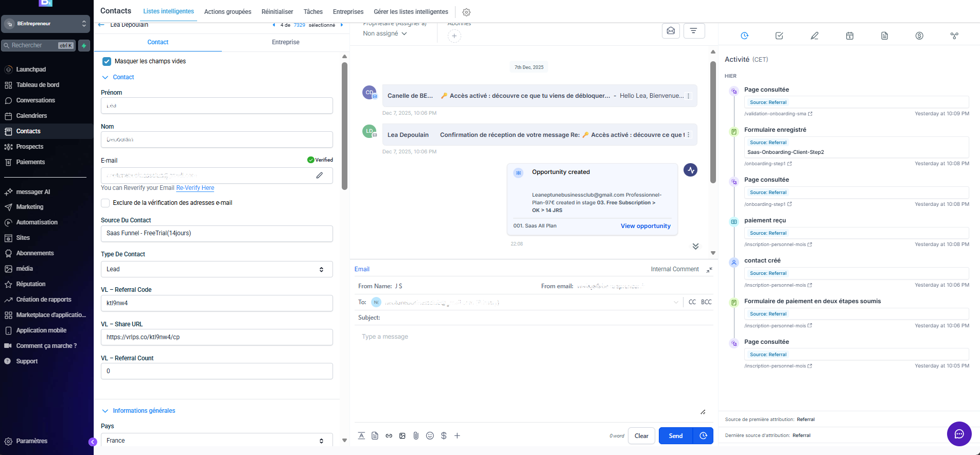
Task: Check Exclure de la vérification des adresses e-mail
Action: (106, 203)
